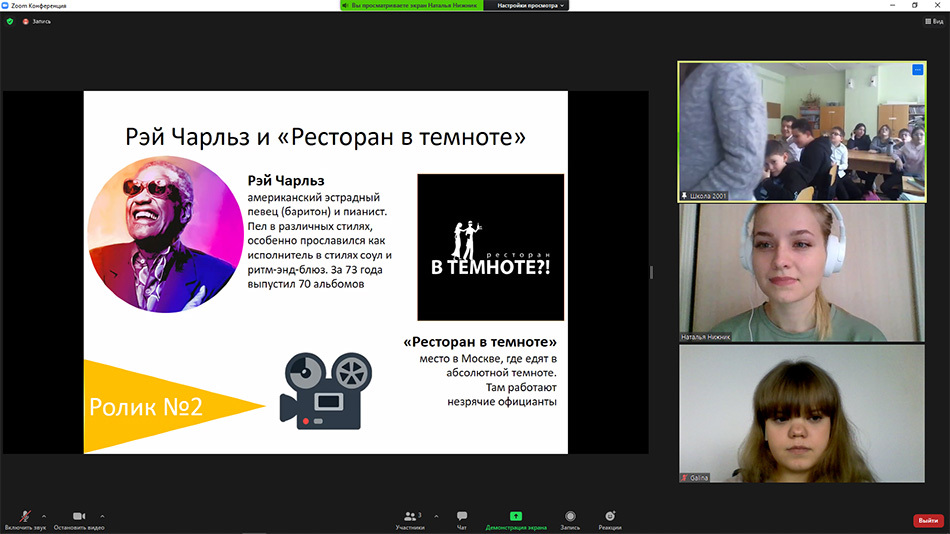This screenshot has height=534, width=950.
Task: Click the red Выйти leave button
Action: [x=928, y=521]
